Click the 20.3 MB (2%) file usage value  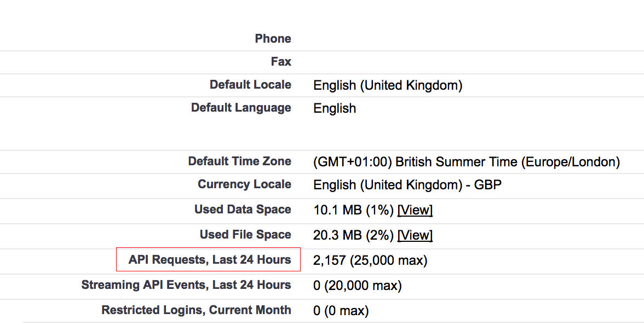[x=353, y=235]
